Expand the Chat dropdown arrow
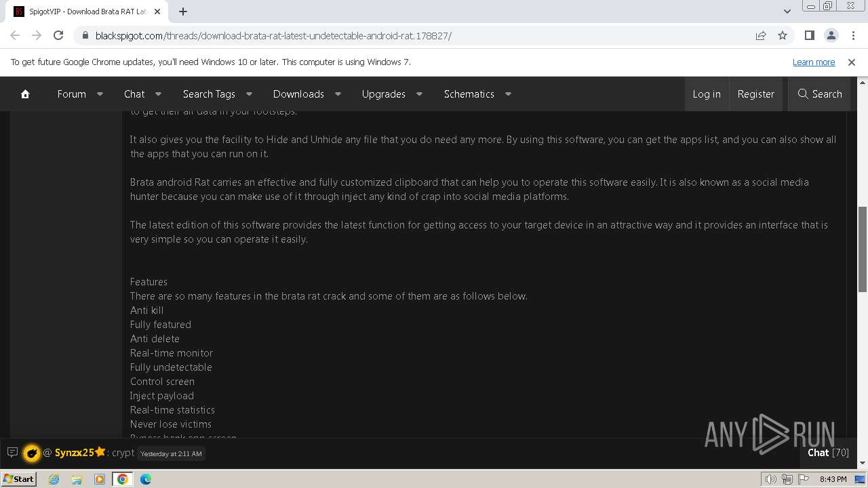 (x=158, y=94)
